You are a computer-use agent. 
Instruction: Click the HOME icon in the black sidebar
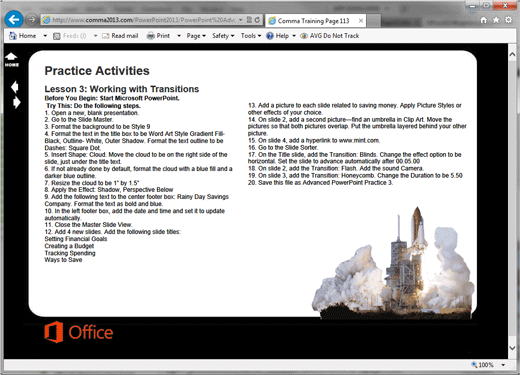[x=11, y=60]
